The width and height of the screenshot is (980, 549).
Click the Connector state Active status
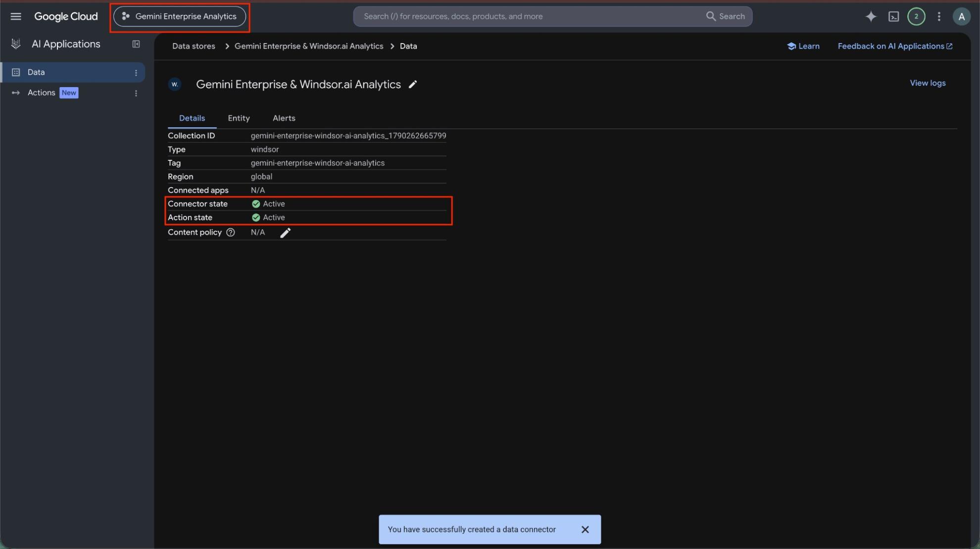coord(269,204)
